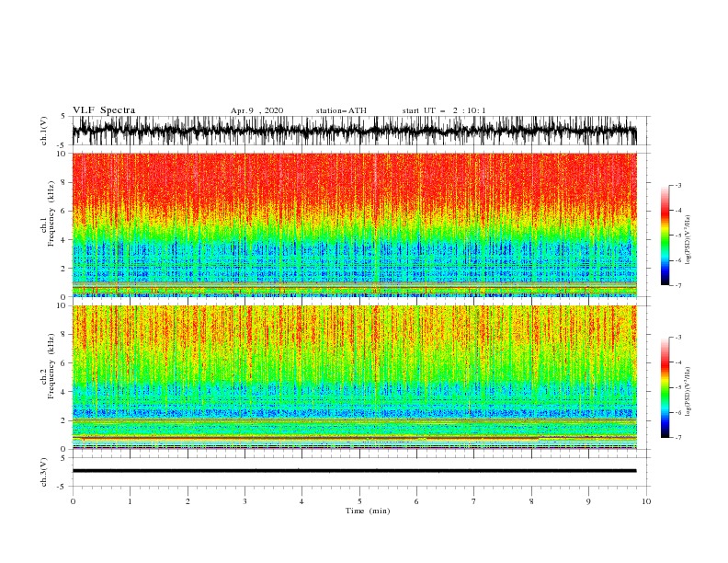
Task: Click time-axis tick label "0"
Action: (x=73, y=501)
